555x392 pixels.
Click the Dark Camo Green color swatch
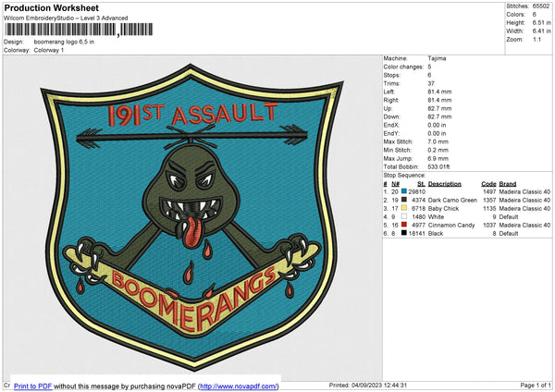coord(404,200)
